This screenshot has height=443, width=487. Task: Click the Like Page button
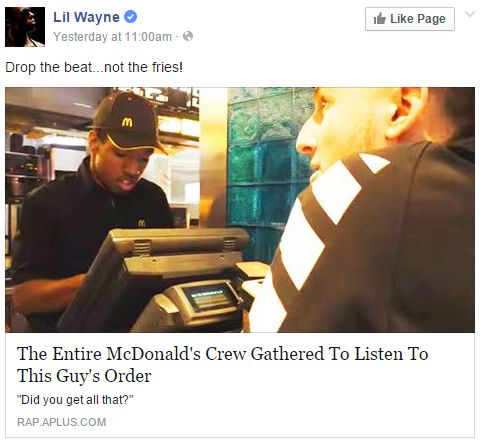[x=410, y=19]
